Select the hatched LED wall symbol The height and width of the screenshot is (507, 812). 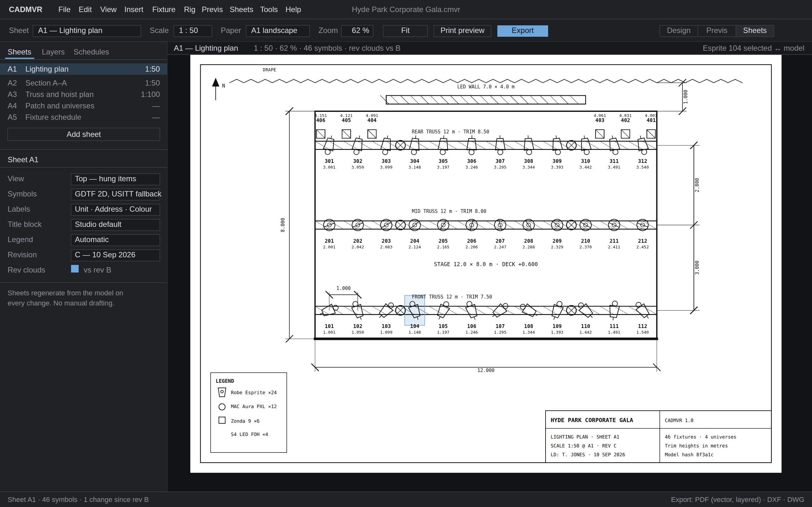coord(486,100)
